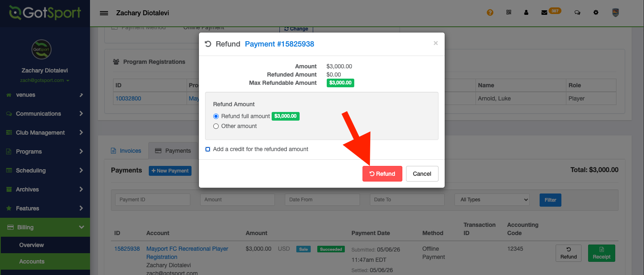Open the settings gear icon
Viewport: 644px width, 275px height.
coord(596,13)
